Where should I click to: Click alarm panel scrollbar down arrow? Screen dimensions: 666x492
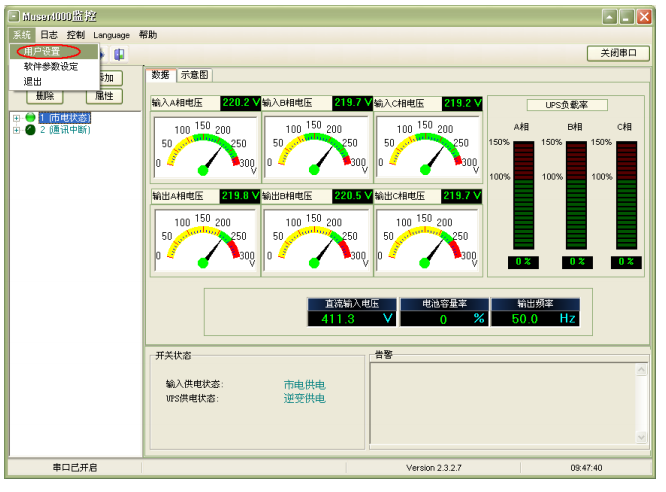(x=642, y=437)
